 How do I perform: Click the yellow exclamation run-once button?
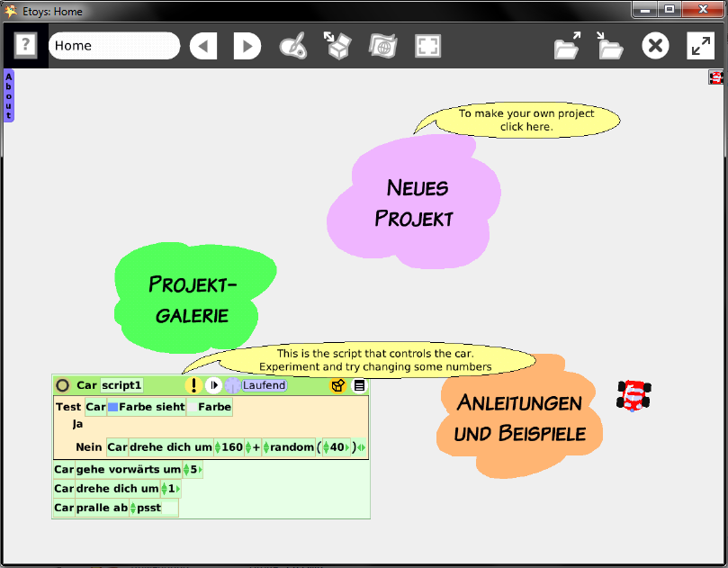[x=193, y=385]
